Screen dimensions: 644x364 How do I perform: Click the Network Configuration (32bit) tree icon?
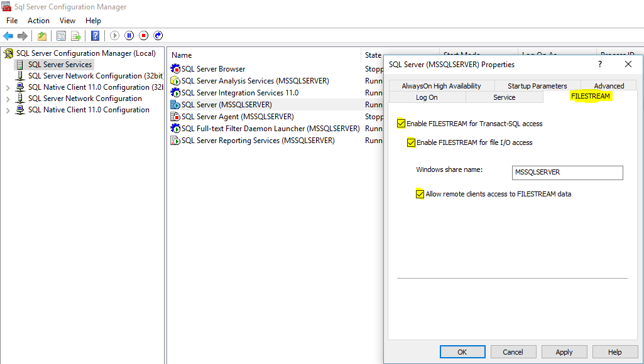19,76
